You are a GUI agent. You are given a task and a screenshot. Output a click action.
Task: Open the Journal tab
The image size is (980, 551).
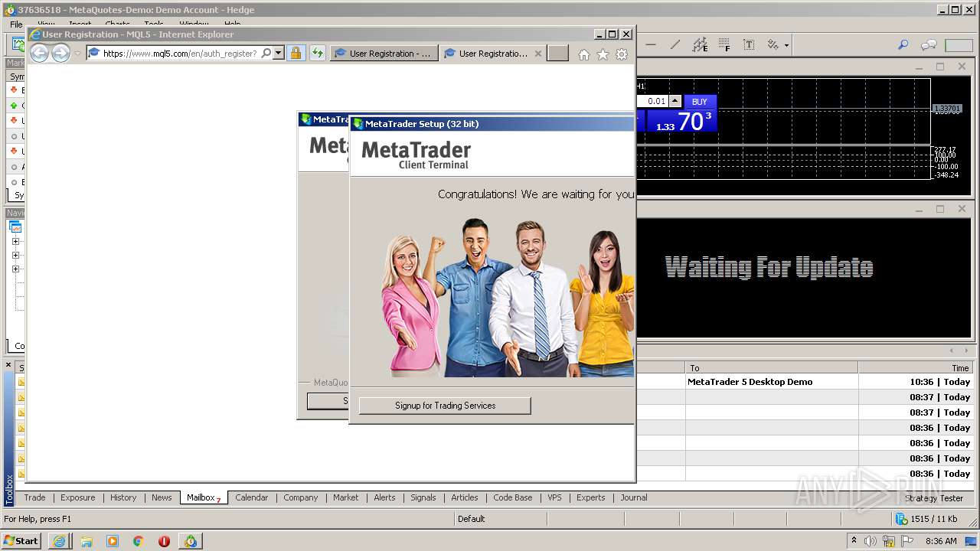tap(634, 497)
